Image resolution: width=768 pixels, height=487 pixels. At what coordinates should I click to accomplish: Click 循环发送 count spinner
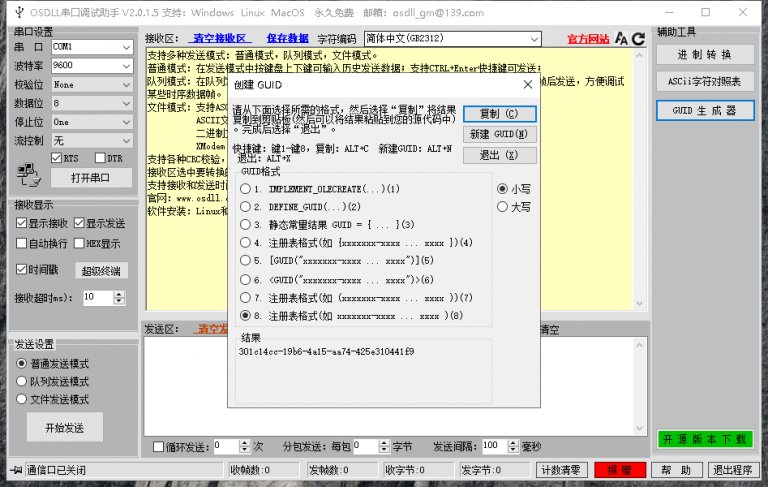[x=244, y=446]
